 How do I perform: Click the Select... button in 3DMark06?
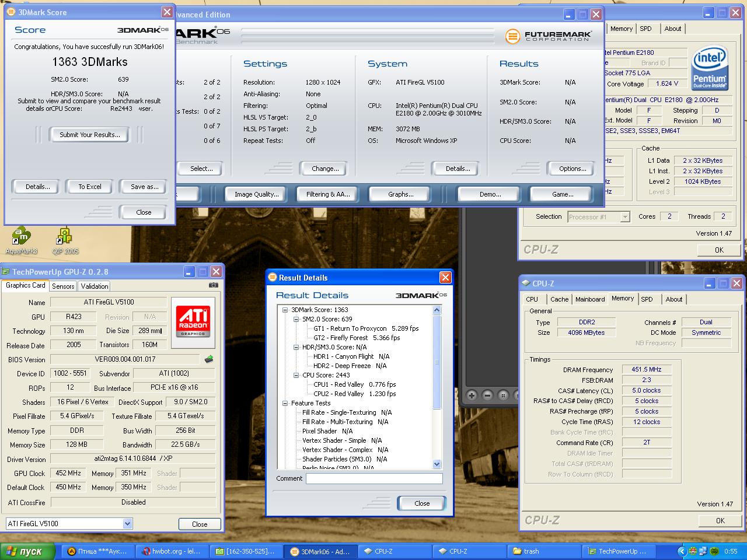[201, 169]
